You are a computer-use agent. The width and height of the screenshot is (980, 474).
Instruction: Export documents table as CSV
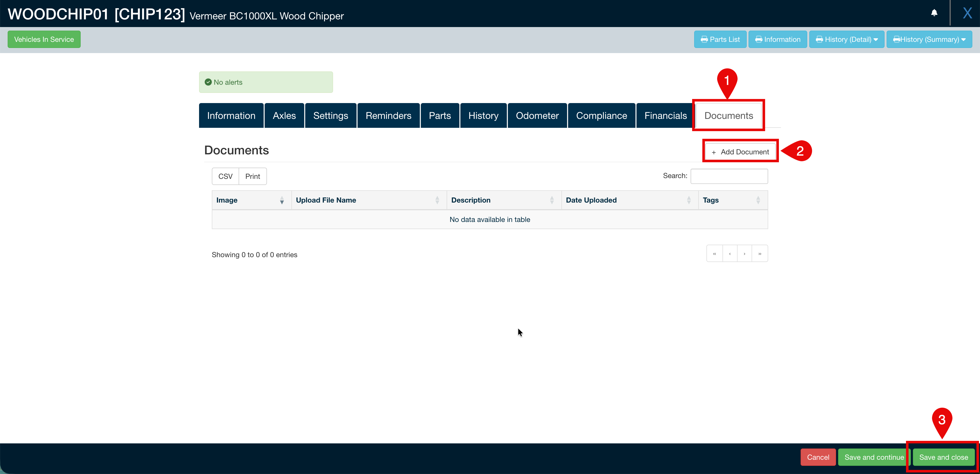[x=225, y=176]
